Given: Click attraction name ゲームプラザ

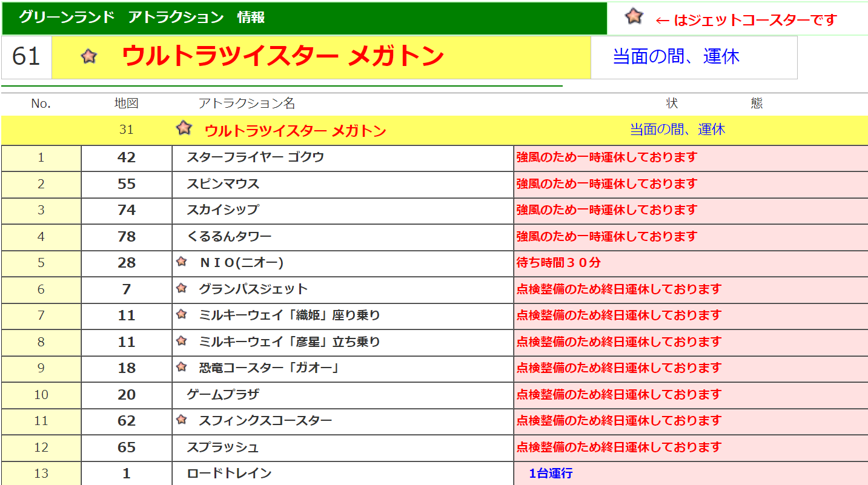Looking at the screenshot, I should tap(223, 395).
